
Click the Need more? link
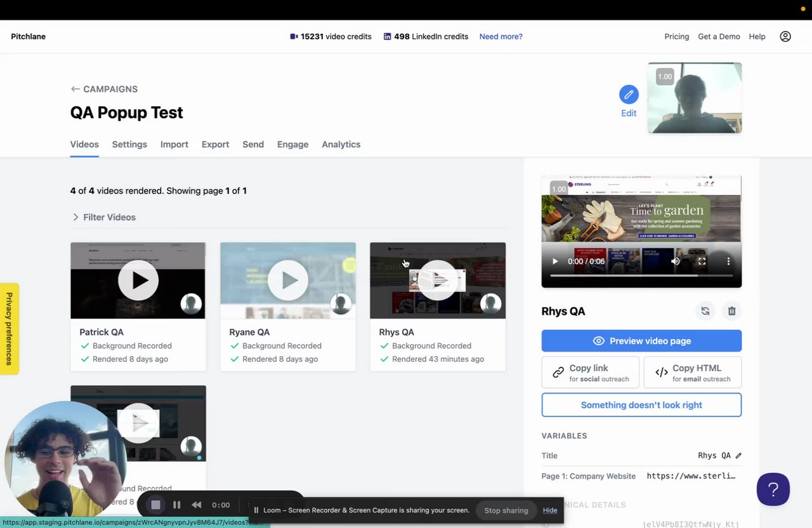tap(501, 37)
